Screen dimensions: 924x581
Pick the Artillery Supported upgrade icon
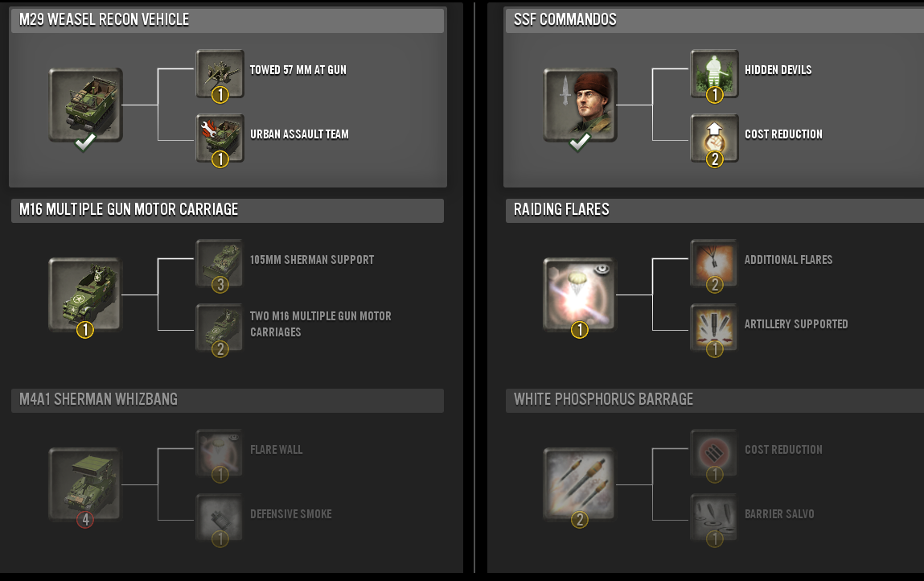pyautogui.click(x=714, y=328)
